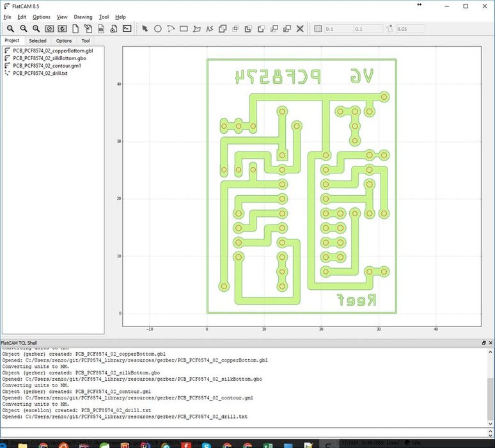Viewport: 495px width, 448px height.
Task: Toggle the snap to corner icon
Action: (389, 29)
